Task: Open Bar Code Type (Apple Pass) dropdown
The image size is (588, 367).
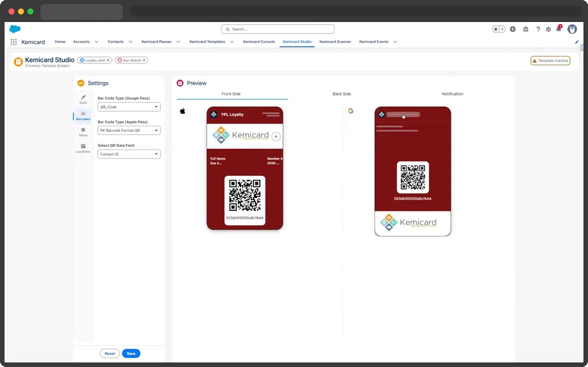Action: (x=129, y=130)
